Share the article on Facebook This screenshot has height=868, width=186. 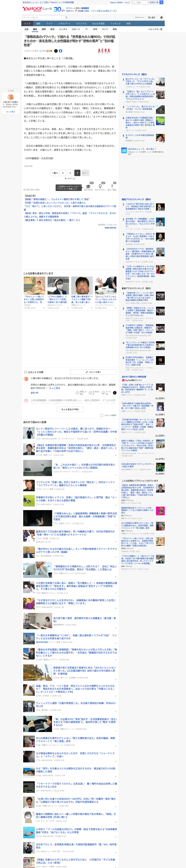pyautogui.click(x=60, y=51)
